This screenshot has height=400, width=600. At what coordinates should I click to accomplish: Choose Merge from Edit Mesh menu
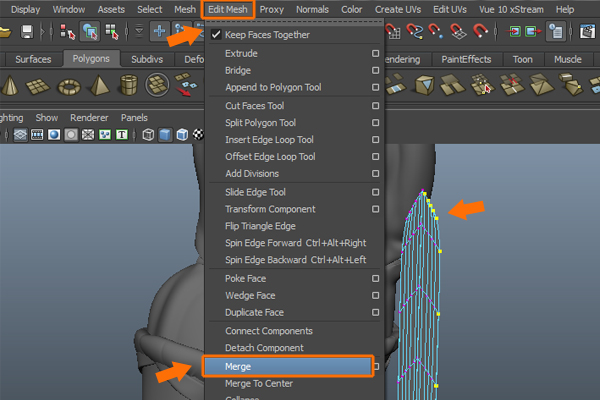[x=288, y=366]
